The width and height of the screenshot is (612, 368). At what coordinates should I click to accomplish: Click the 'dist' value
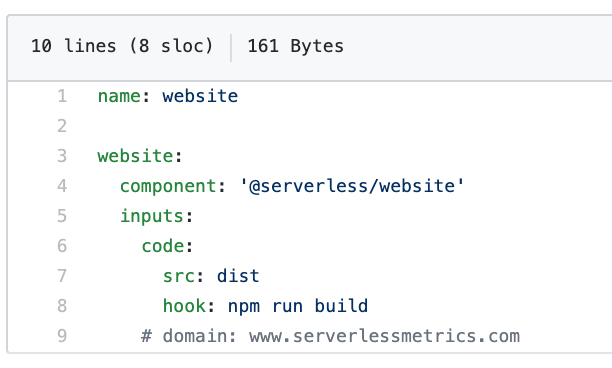[x=238, y=276]
